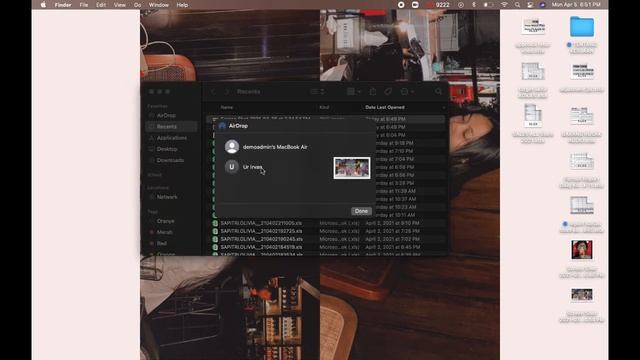640x360 pixels.
Task: Open the Help menu
Action: tap(182, 5)
